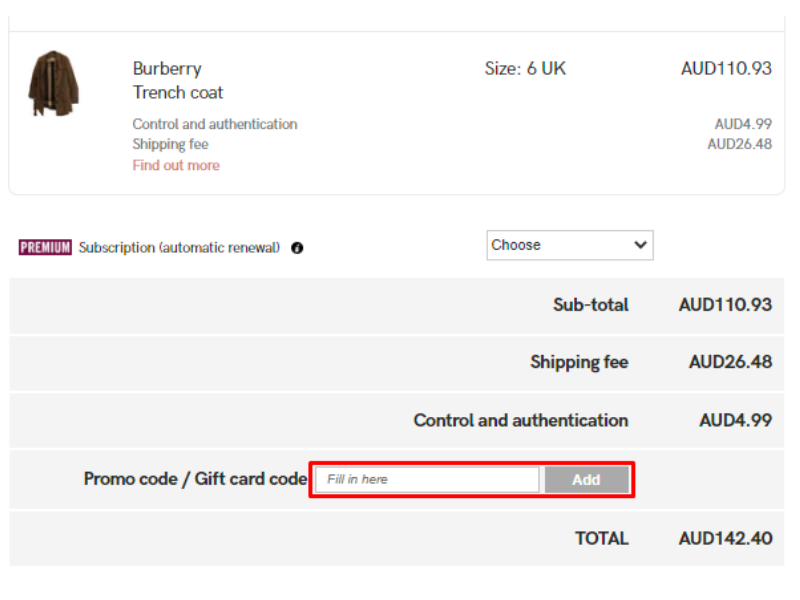This screenshot has width=800, height=600.
Task: Click the Trench coat product title
Action: pyautogui.click(x=178, y=92)
